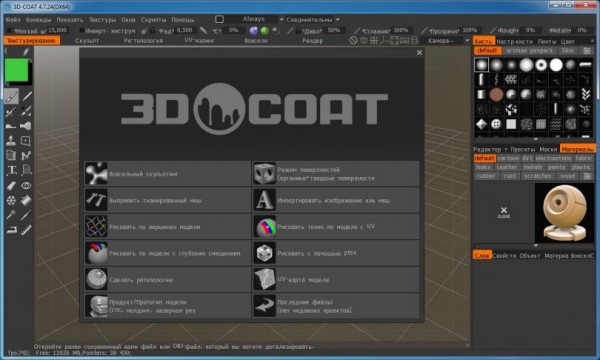The height and width of the screenshot is (360, 600).
Task: Open the Always dropdown
Action: [x=281, y=19]
